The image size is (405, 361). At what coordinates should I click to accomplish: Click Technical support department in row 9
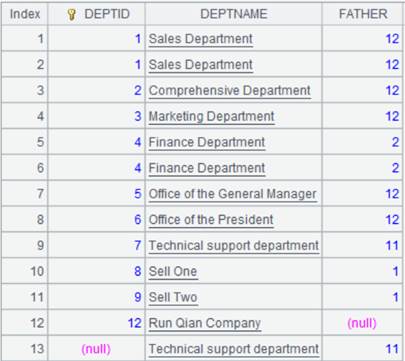(x=234, y=245)
